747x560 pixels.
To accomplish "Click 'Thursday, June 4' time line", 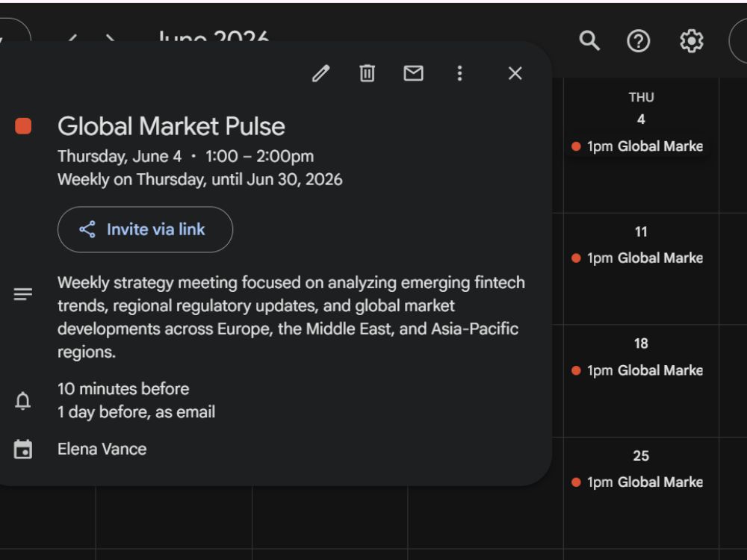I will click(x=186, y=156).
